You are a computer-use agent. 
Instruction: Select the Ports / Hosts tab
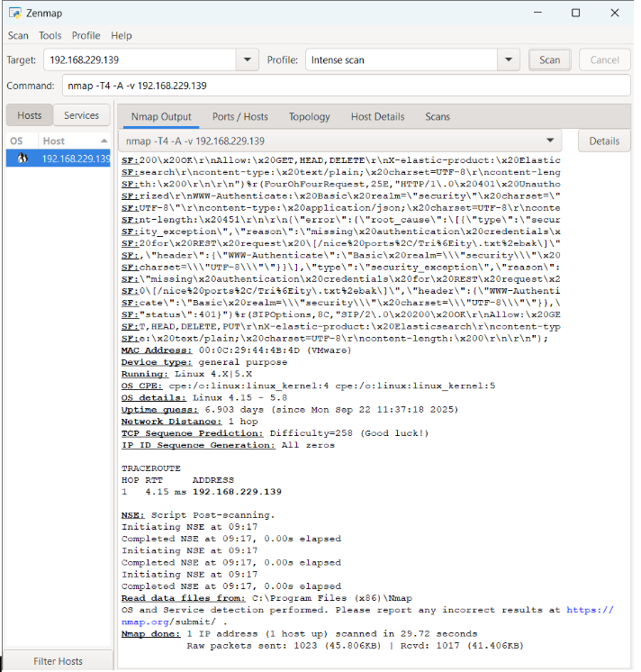(240, 116)
